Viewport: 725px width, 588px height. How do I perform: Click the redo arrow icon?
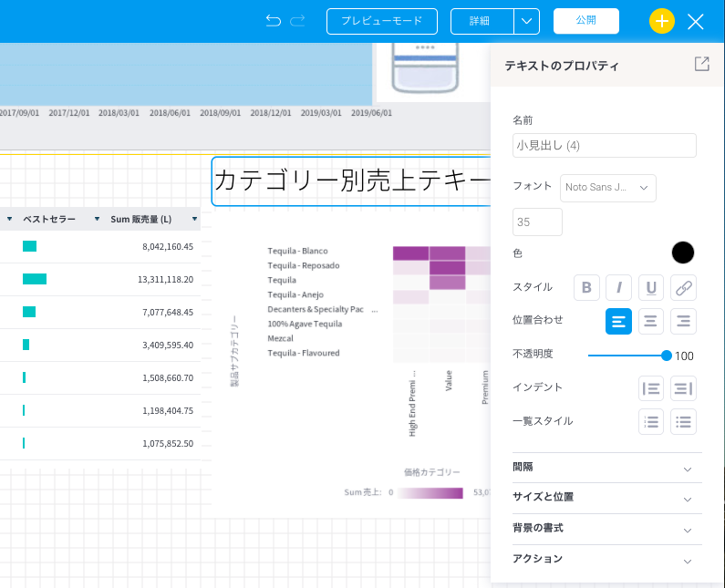pyautogui.click(x=297, y=21)
